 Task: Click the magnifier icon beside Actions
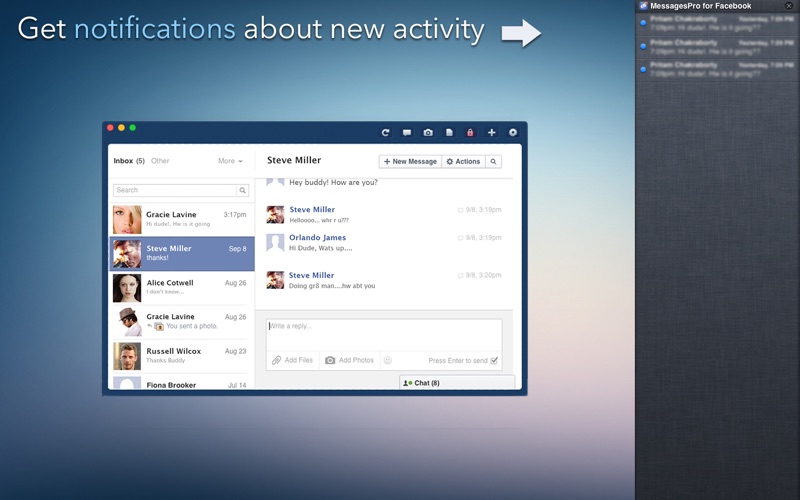point(493,161)
